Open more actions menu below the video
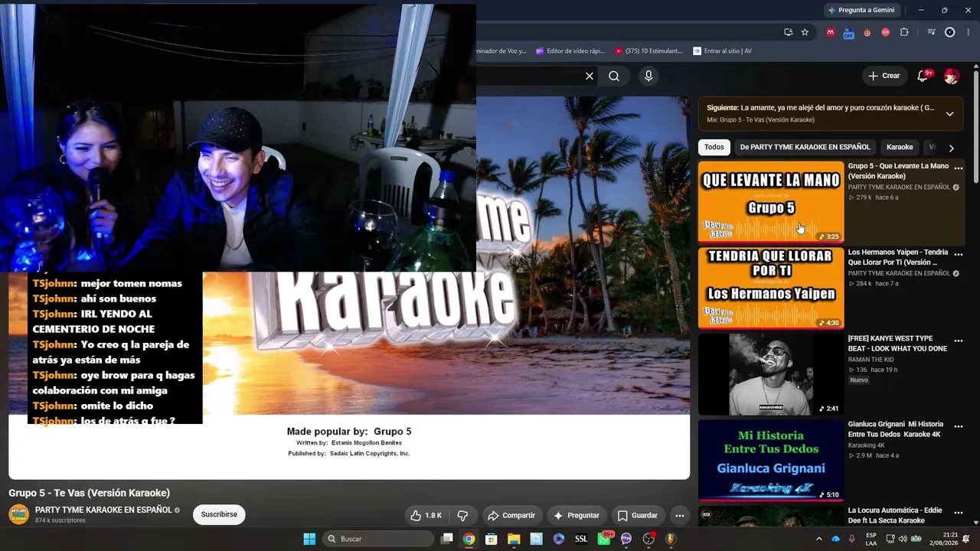 click(x=679, y=516)
